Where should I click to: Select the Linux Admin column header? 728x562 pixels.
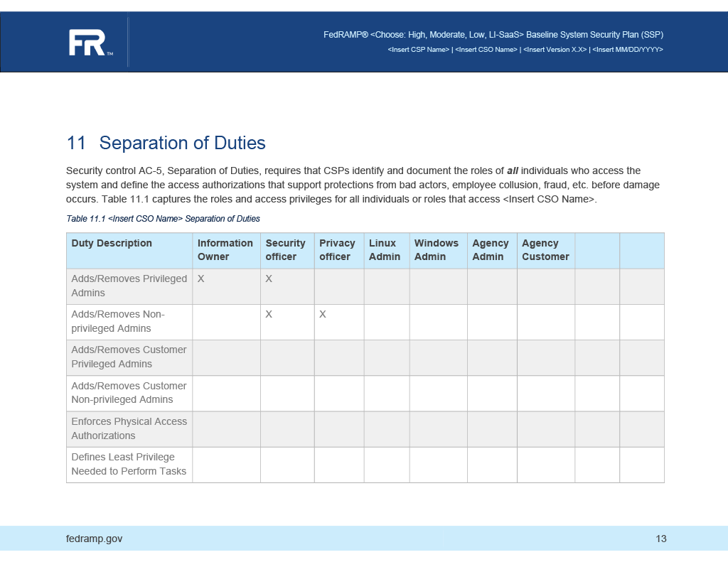(x=381, y=250)
